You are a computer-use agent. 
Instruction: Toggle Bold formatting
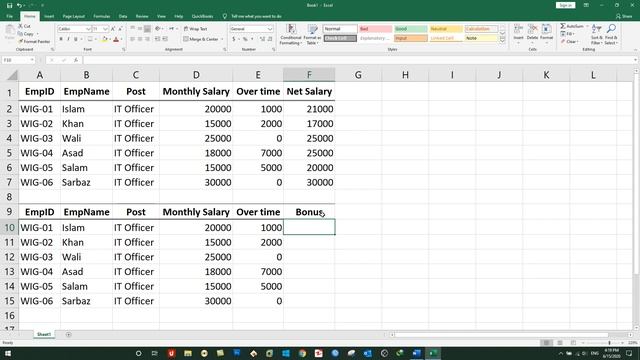61,39
